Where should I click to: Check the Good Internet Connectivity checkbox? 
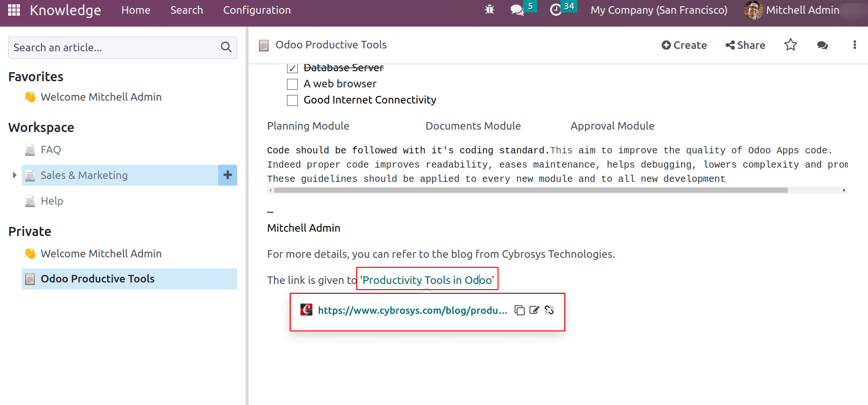pos(293,100)
